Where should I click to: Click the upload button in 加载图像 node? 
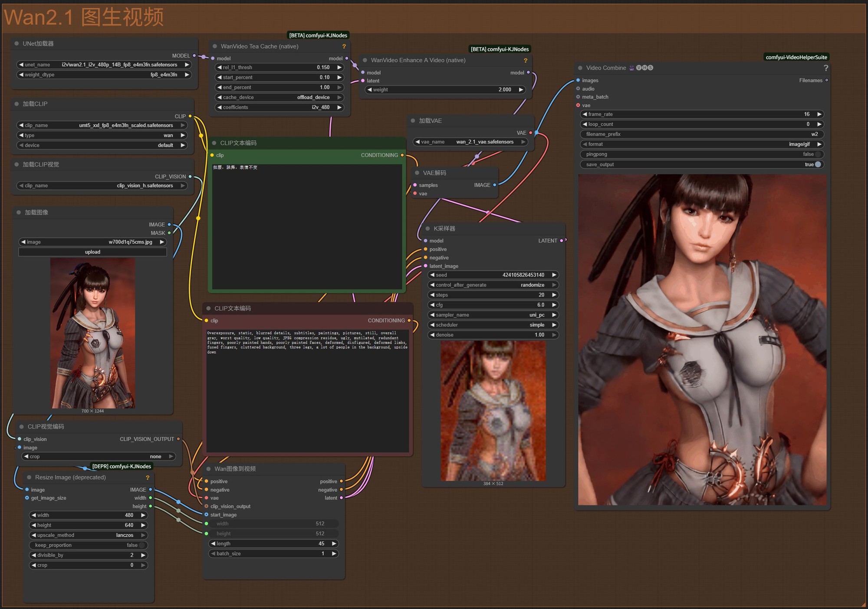[92, 252]
